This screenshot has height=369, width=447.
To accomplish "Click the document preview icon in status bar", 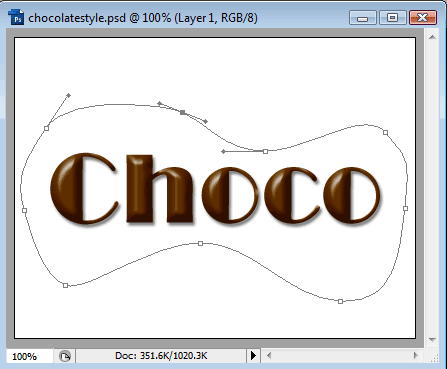I will (x=65, y=356).
